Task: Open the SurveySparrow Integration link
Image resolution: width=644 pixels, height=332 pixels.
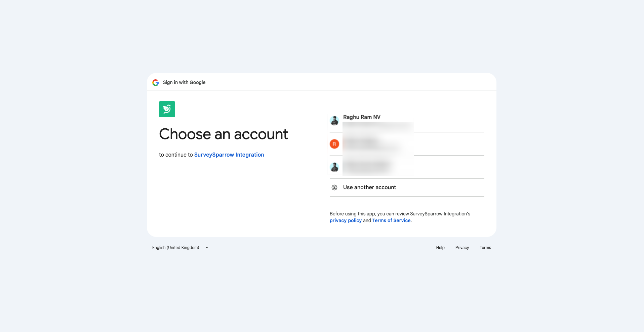Action: [x=229, y=155]
